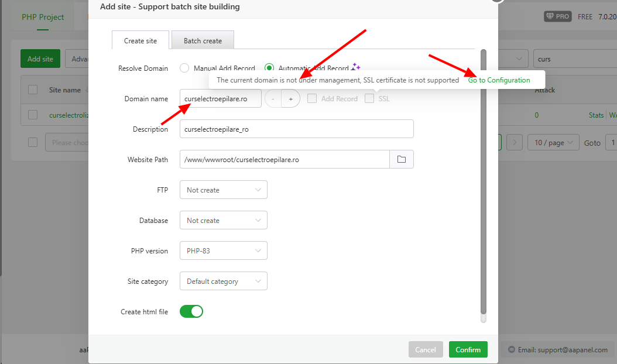
Task: Click the folder browse icon for Website Path
Action: 402,159
